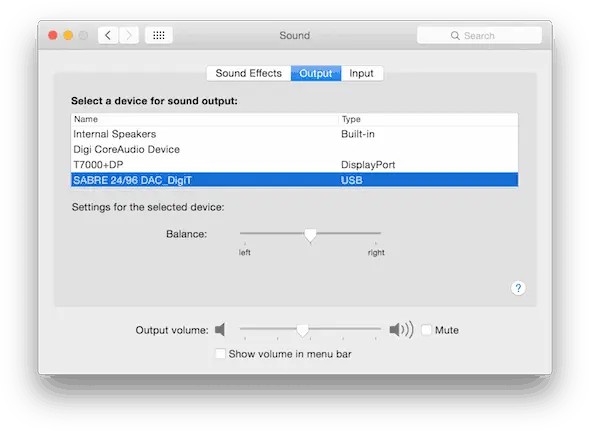
Task: Toggle Show volume in menu bar
Action: [x=220, y=354]
